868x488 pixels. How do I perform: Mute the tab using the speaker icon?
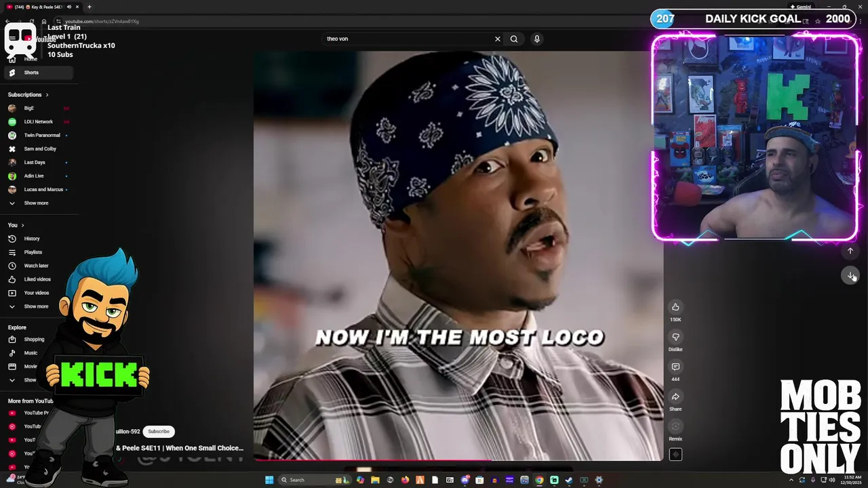(68, 7)
